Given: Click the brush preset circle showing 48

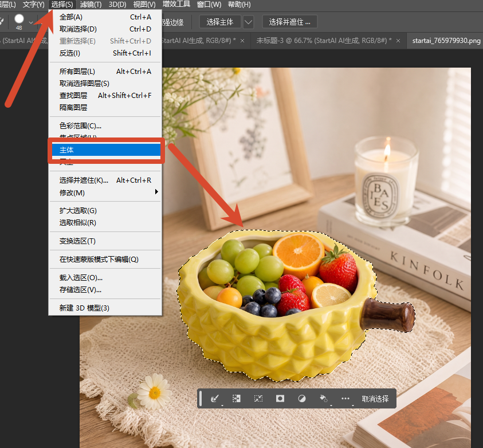Looking at the screenshot, I should (19, 19).
